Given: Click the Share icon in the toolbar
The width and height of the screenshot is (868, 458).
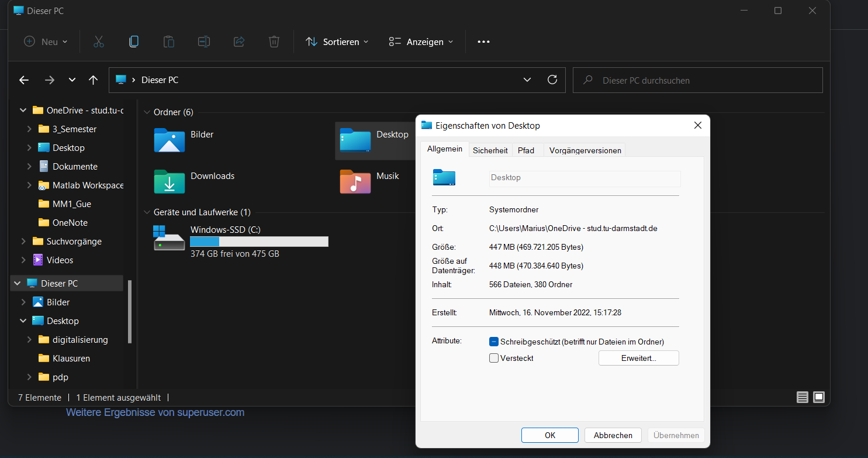Looking at the screenshot, I should point(238,42).
